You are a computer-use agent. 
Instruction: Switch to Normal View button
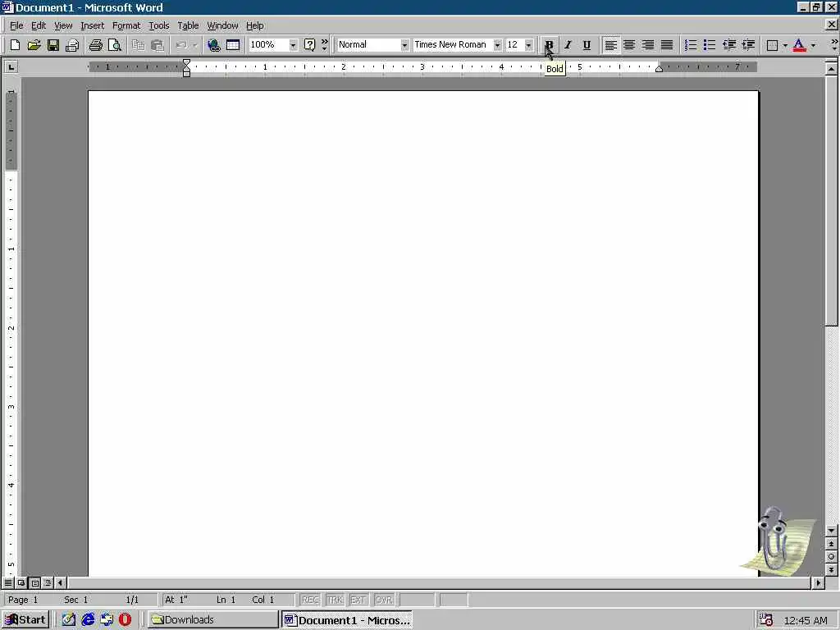(x=8, y=582)
